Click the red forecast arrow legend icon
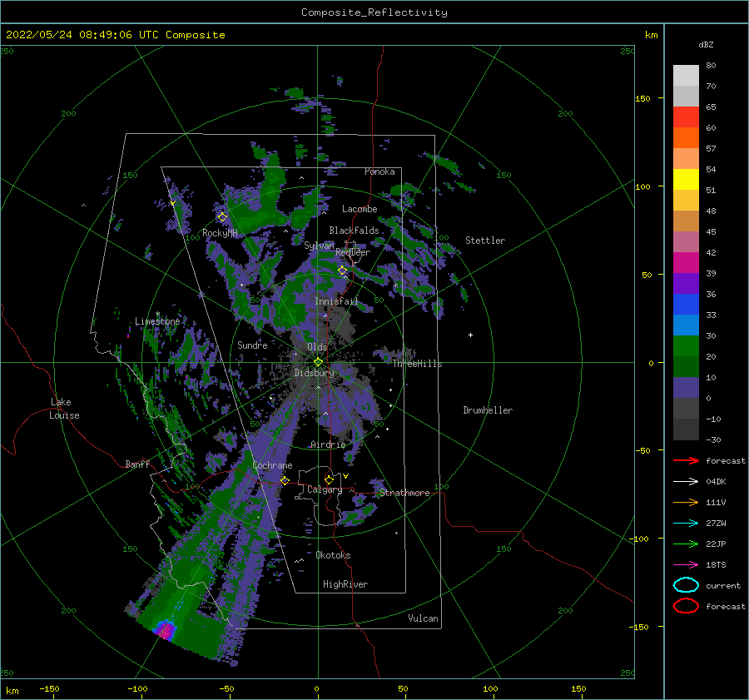749x700 pixels. tap(686, 460)
